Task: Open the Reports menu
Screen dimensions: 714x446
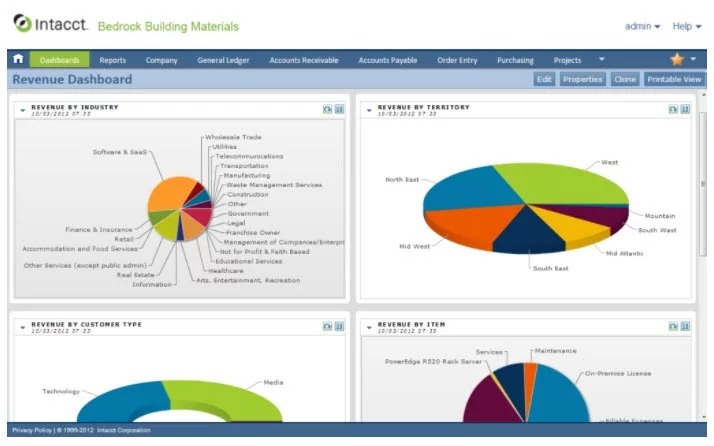Action: [112, 60]
